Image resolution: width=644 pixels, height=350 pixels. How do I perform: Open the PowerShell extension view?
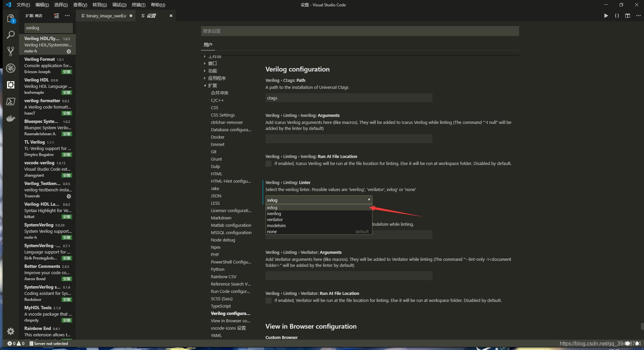click(x=10, y=102)
